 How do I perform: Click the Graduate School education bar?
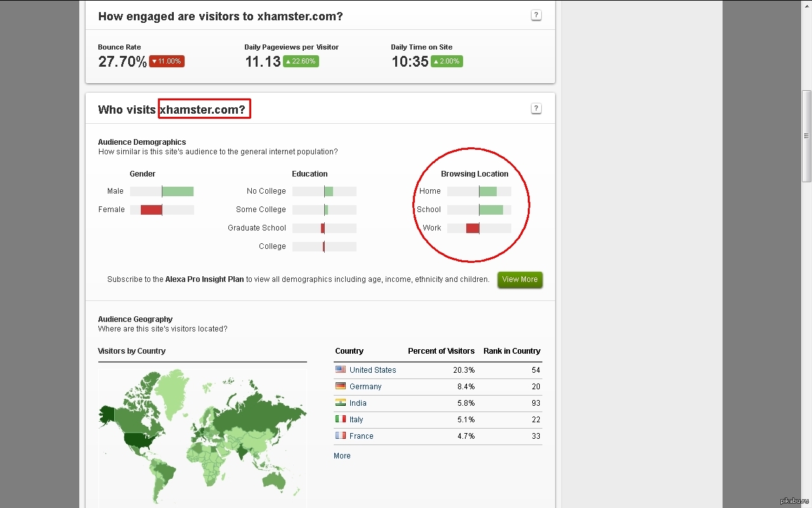tap(324, 228)
